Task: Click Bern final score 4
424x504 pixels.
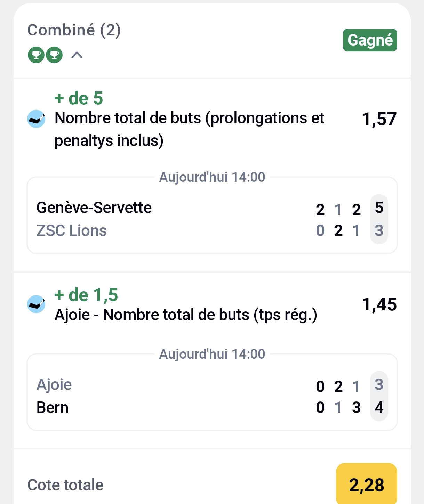Action: 379,407
